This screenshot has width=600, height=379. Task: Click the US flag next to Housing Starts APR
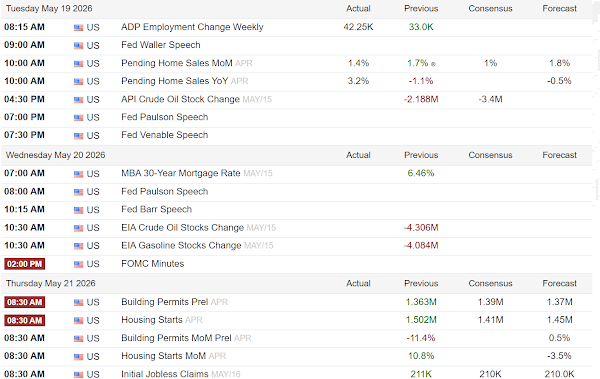click(x=78, y=320)
